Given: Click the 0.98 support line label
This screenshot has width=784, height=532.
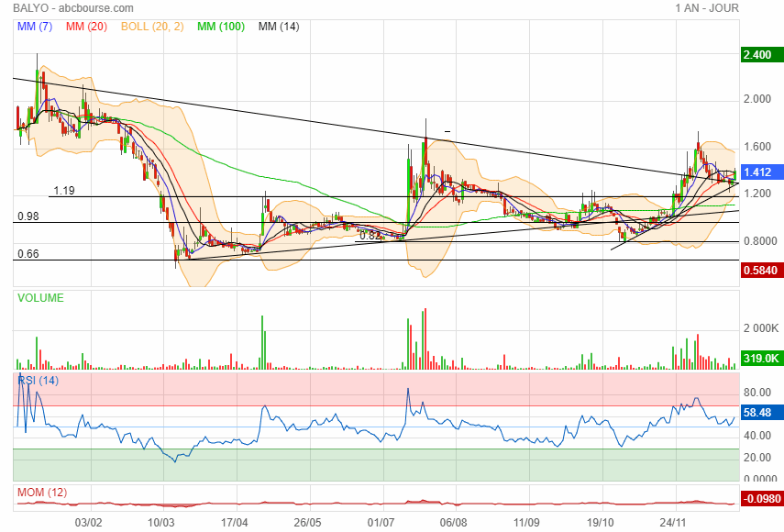Looking at the screenshot, I should 28,216.
